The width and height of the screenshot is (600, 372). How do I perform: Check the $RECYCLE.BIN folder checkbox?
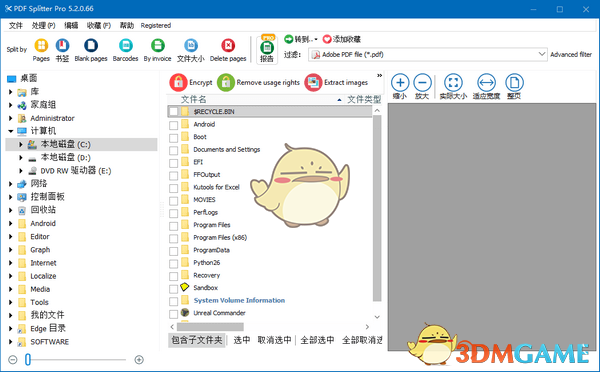pyautogui.click(x=173, y=112)
